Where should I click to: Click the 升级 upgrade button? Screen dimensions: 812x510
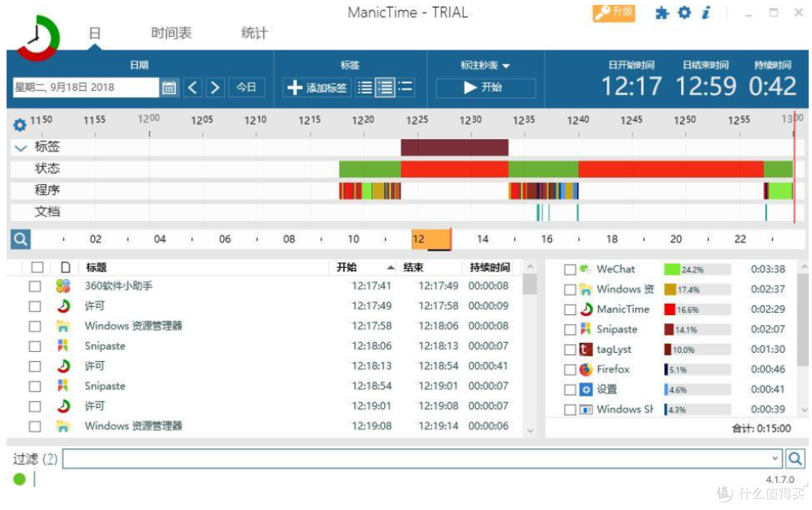point(614,13)
